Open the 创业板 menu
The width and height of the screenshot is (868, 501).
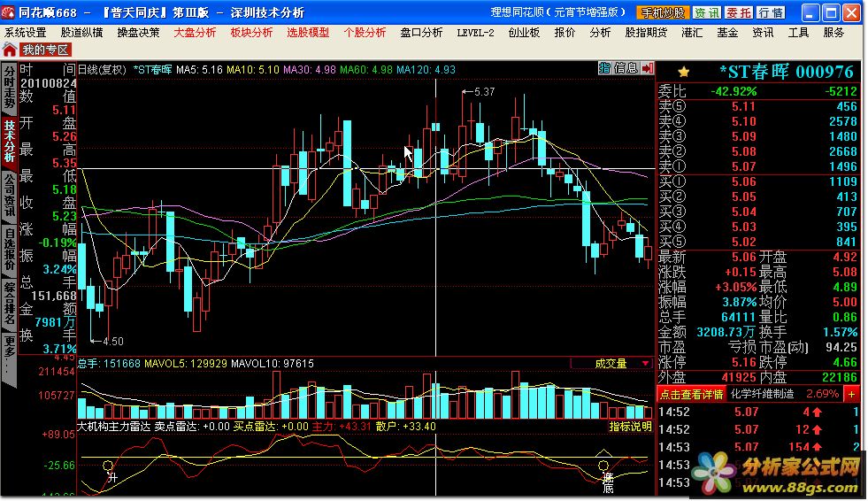click(524, 33)
